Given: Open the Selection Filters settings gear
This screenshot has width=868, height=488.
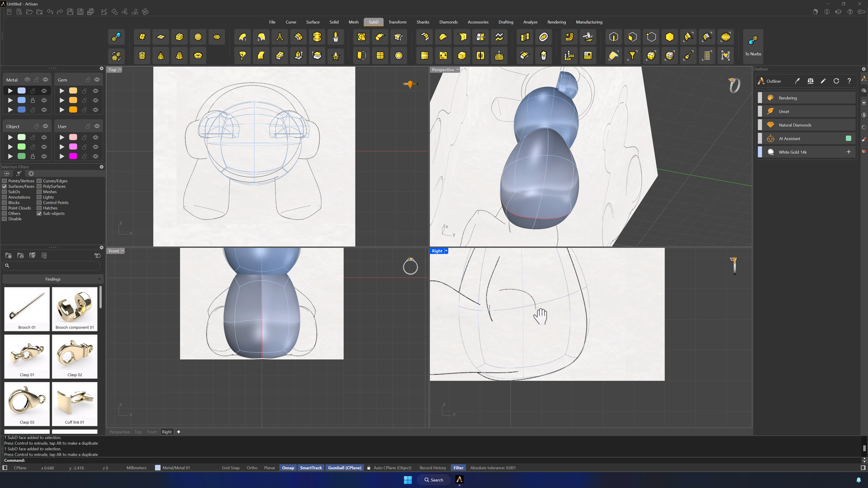Looking at the screenshot, I should [101, 167].
